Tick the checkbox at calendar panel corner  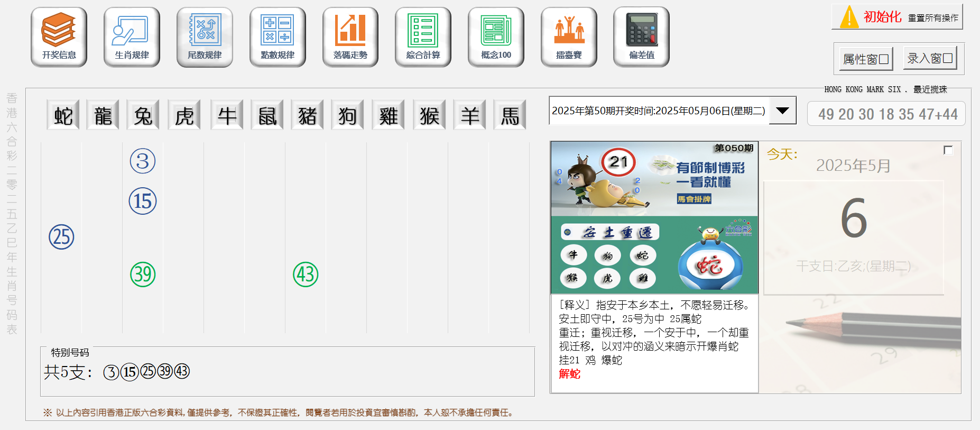tap(948, 150)
